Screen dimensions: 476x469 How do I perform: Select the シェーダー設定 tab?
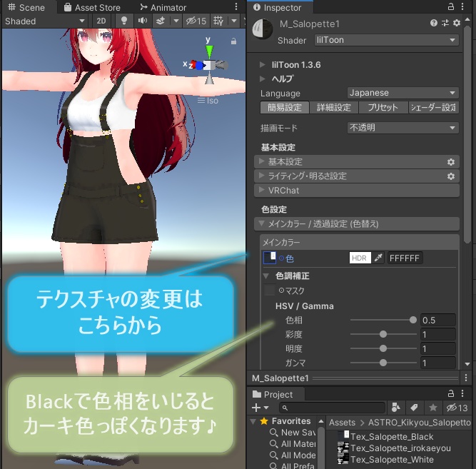[433, 107]
